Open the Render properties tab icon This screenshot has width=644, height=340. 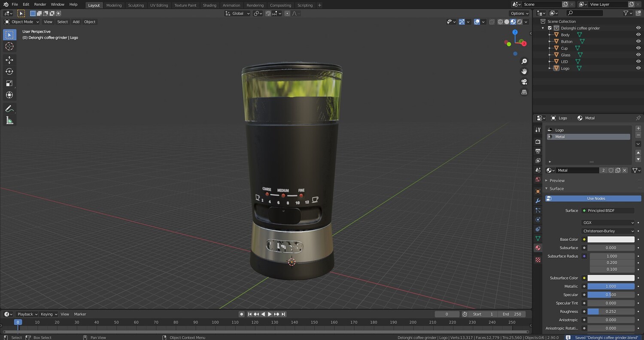538,141
